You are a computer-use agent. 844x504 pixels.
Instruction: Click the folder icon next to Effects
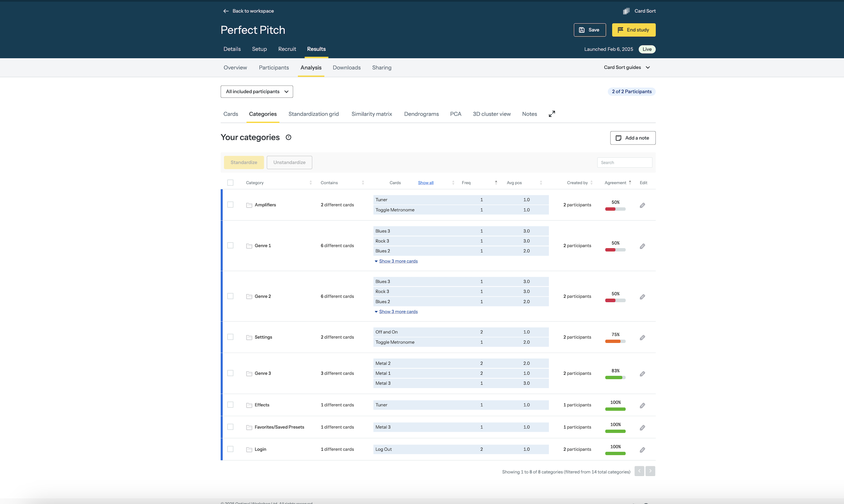coord(249,405)
